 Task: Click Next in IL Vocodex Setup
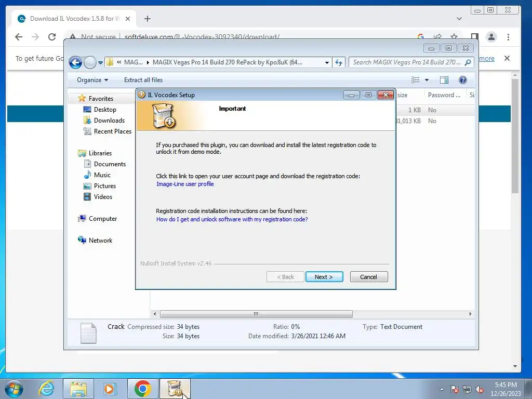click(324, 277)
